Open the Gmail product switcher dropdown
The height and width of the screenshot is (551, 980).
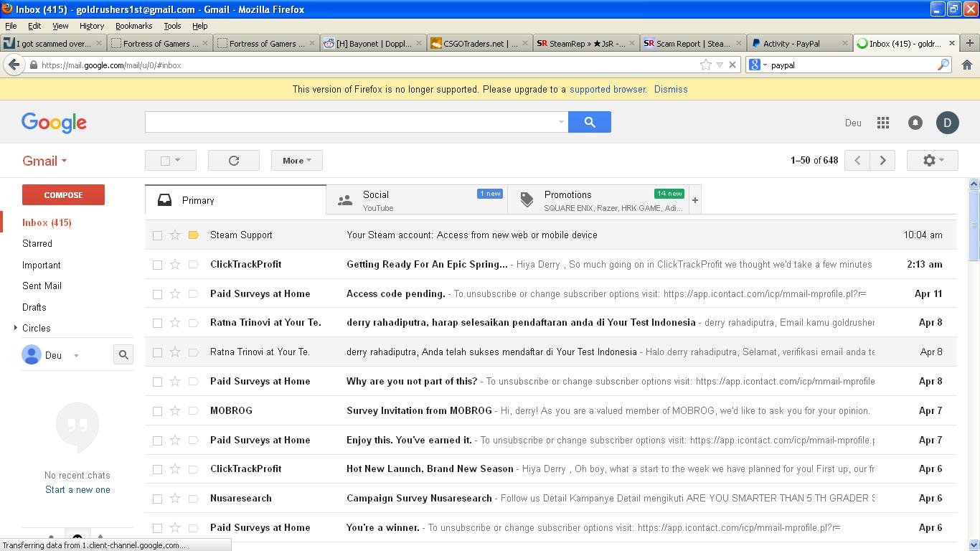click(44, 161)
